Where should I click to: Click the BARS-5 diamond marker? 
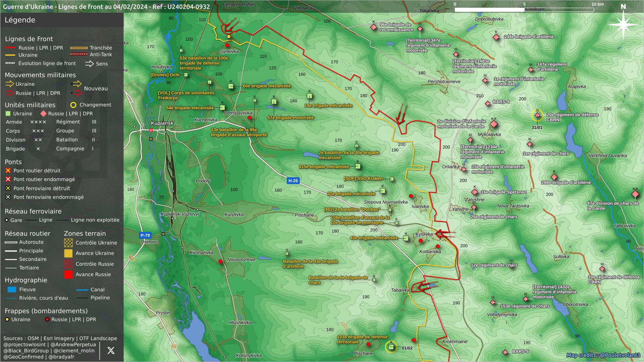[x=505, y=352]
